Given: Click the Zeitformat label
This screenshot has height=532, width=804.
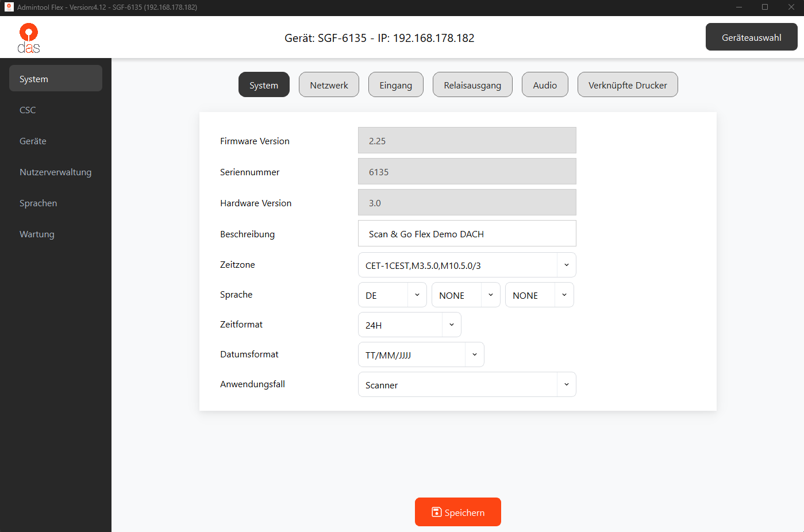Looking at the screenshot, I should [x=241, y=324].
